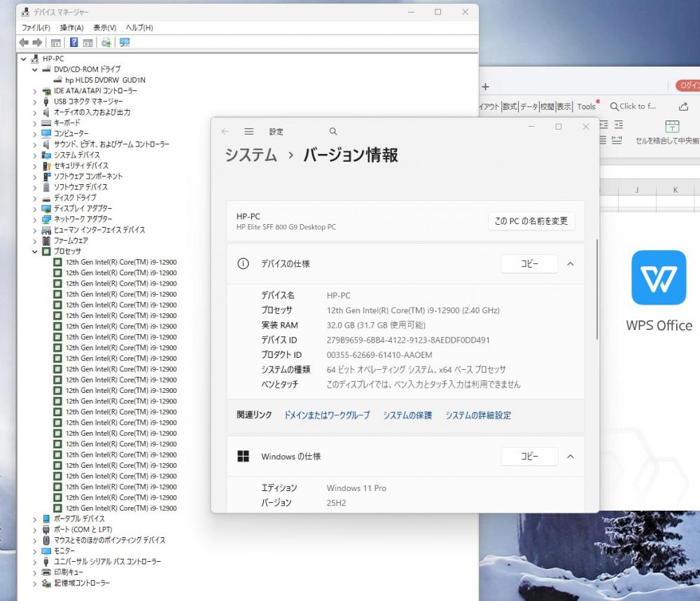Click the search magnifier icon in Settings
The width and height of the screenshot is (700, 601).
333,132
